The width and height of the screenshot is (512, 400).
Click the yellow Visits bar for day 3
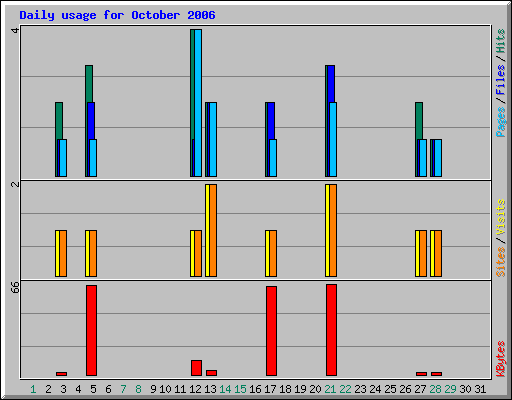point(57,253)
